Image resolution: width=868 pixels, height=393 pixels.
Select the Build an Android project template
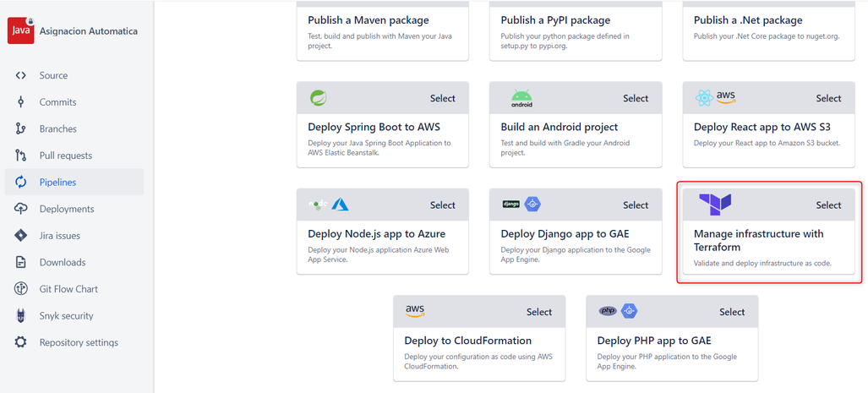[x=635, y=99]
